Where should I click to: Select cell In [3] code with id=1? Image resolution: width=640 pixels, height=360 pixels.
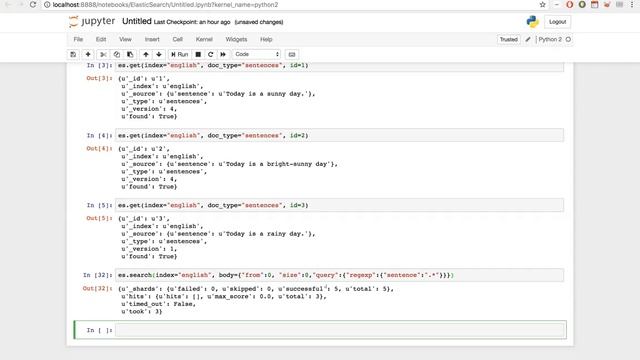pos(340,66)
